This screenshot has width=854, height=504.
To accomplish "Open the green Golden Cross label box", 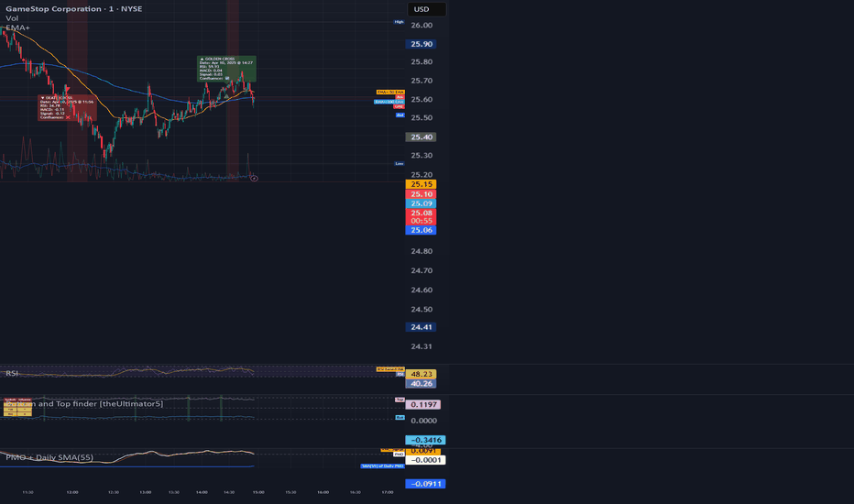I will [x=226, y=69].
